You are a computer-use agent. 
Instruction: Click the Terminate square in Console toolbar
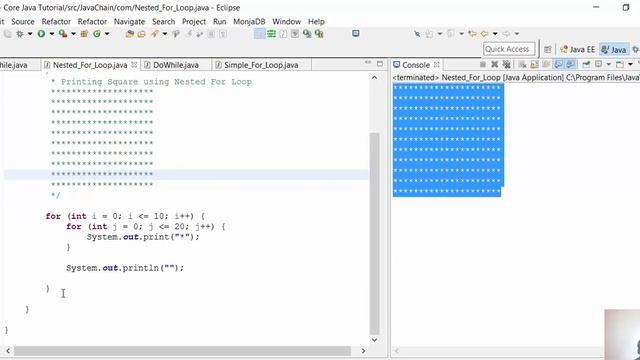click(482, 64)
